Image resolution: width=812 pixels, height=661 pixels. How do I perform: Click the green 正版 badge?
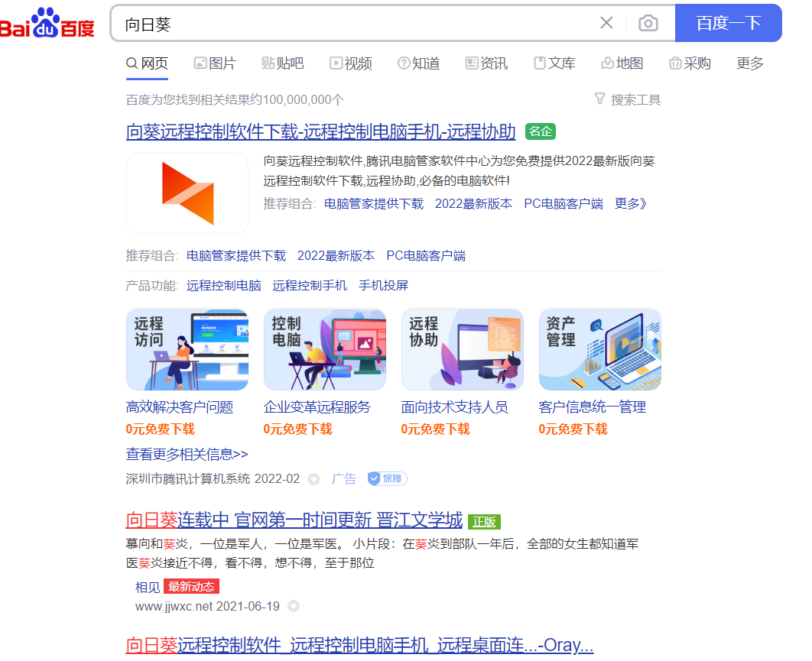(484, 522)
